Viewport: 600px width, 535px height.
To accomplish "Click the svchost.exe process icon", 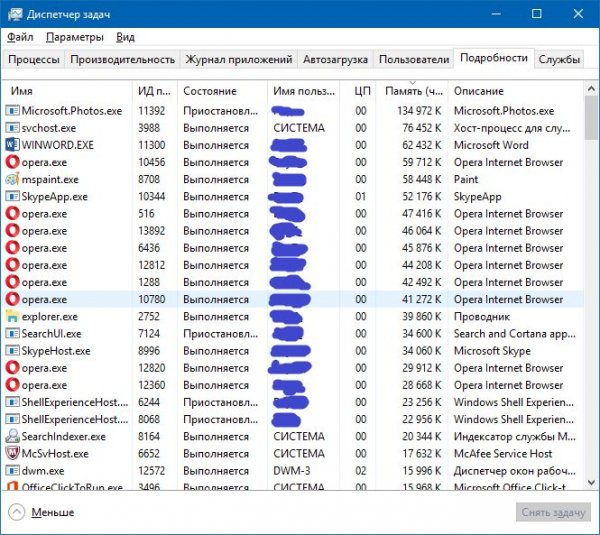I will [x=12, y=128].
